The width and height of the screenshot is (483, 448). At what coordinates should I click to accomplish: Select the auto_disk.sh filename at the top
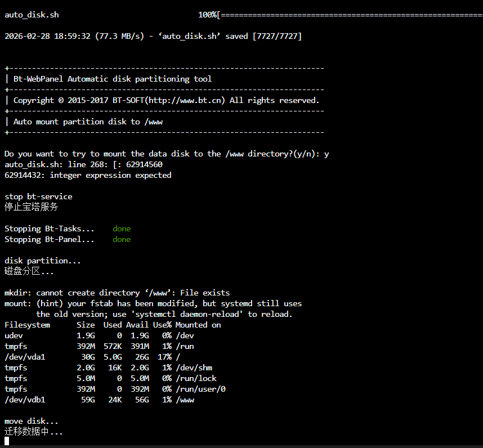tap(32, 15)
